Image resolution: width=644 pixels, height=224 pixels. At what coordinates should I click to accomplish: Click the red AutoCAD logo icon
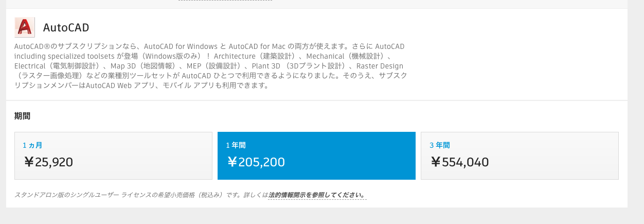click(25, 27)
